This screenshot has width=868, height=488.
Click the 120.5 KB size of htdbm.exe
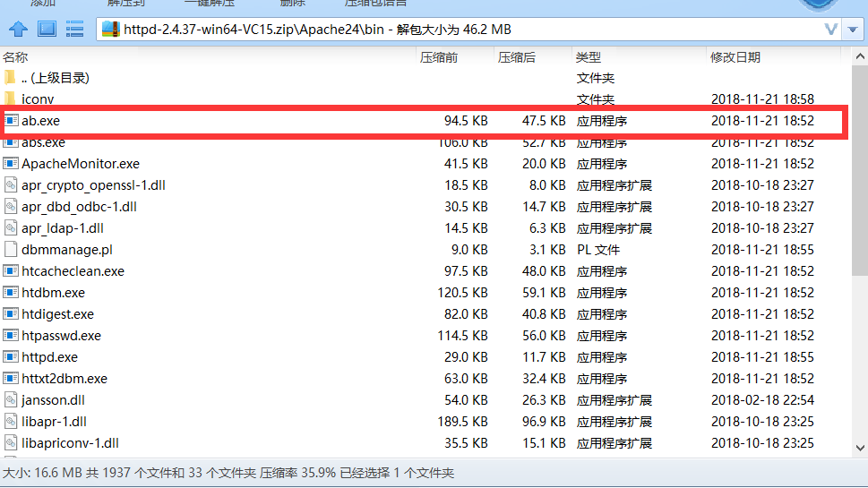462,293
